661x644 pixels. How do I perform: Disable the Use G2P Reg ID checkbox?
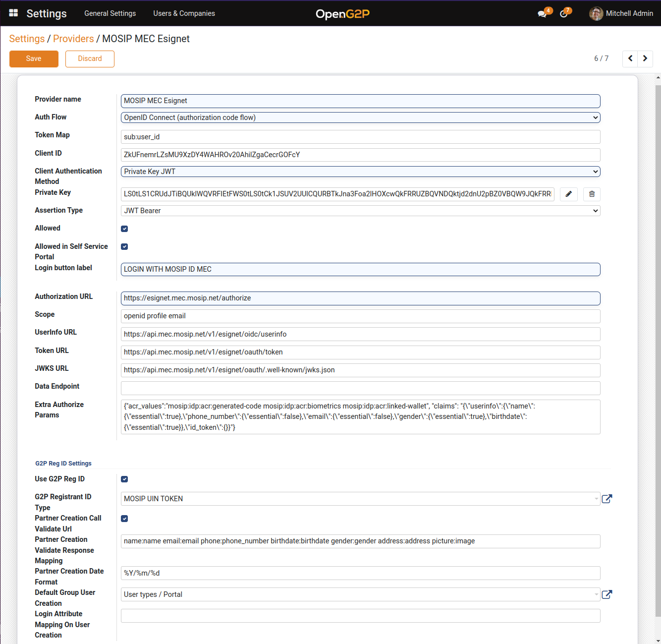coord(124,479)
